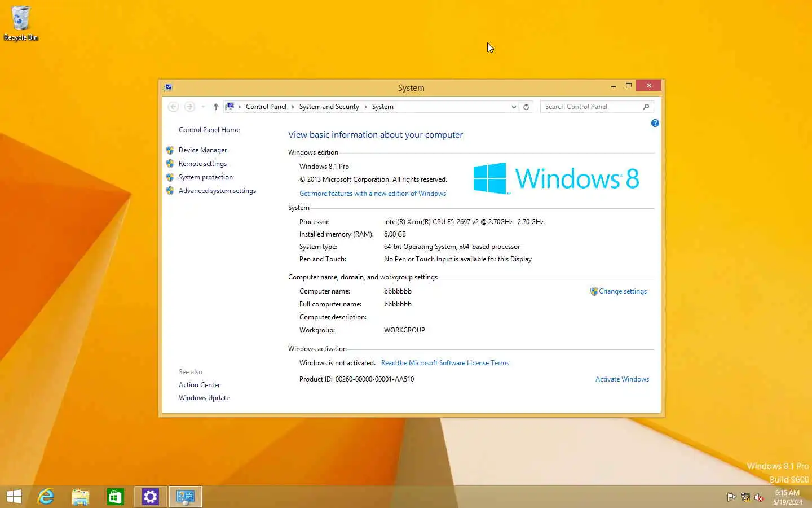Open the Windows Store taskbar icon
Screen dimensions: 812x508
tap(116, 497)
